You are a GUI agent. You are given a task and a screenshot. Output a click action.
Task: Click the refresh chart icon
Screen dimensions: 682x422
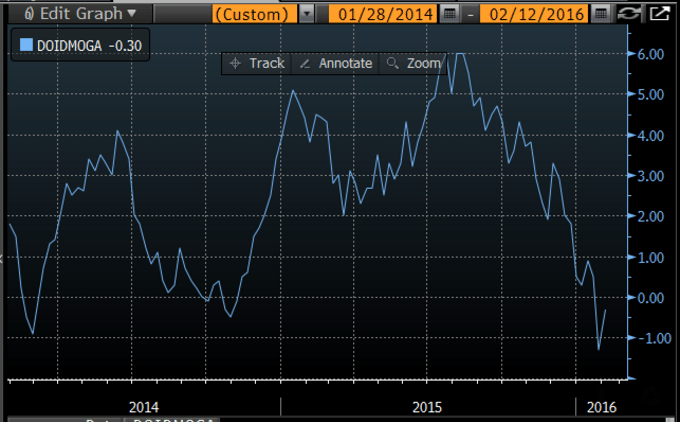pos(629,14)
